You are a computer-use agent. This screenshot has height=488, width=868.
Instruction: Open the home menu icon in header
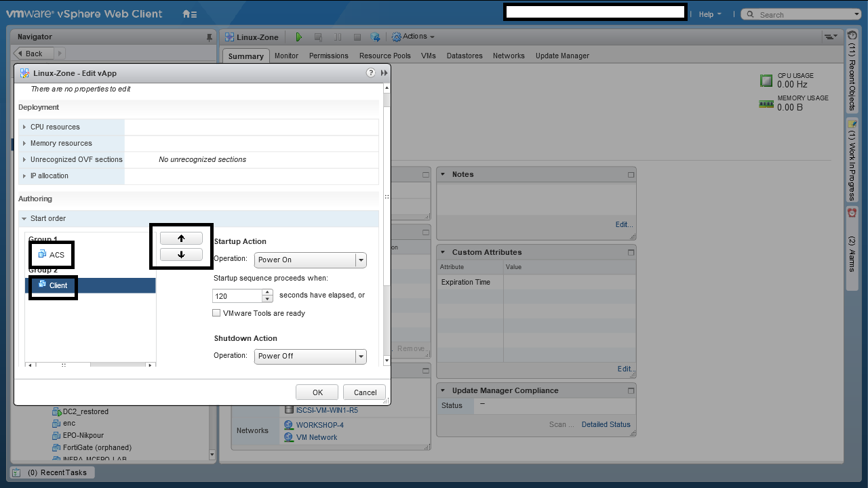190,14
